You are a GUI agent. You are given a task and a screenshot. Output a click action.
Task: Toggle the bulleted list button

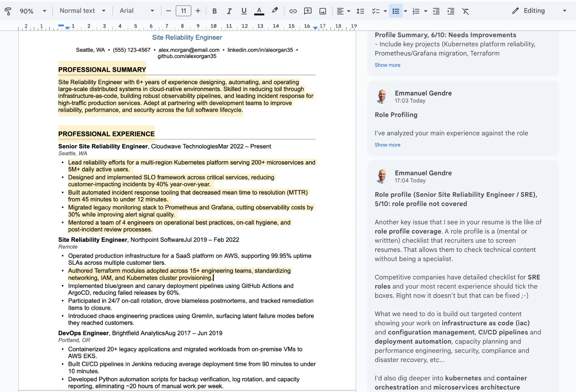(x=396, y=11)
